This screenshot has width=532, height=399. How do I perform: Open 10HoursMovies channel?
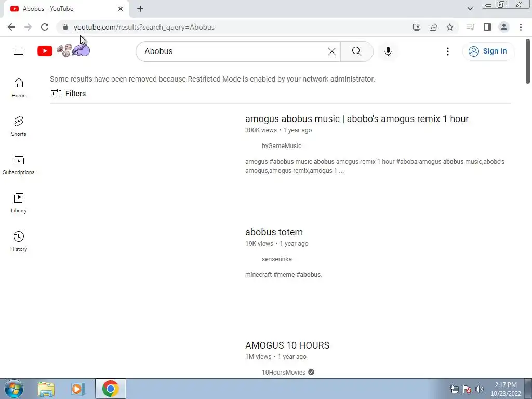point(283,373)
